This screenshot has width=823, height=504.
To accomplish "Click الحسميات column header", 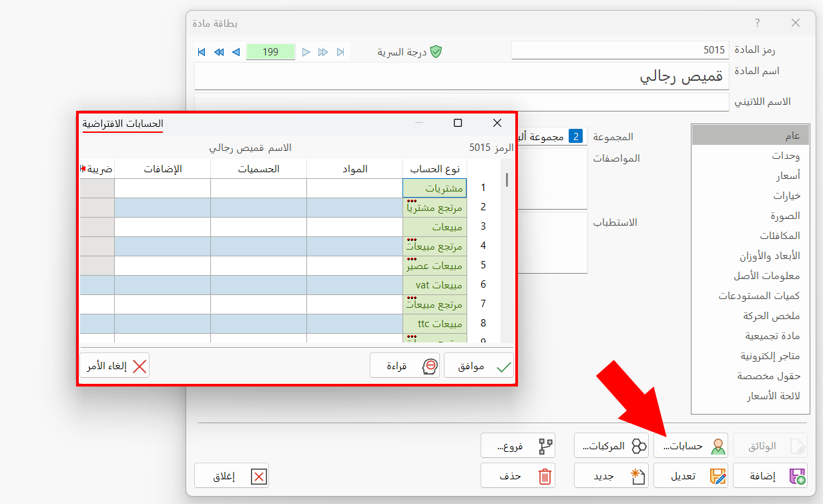I will (x=259, y=170).
